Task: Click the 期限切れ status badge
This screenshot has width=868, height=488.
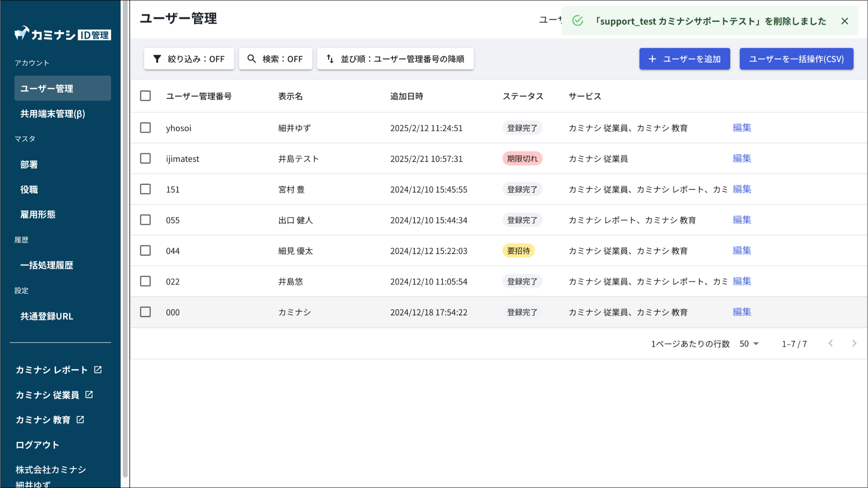Action: tap(522, 159)
